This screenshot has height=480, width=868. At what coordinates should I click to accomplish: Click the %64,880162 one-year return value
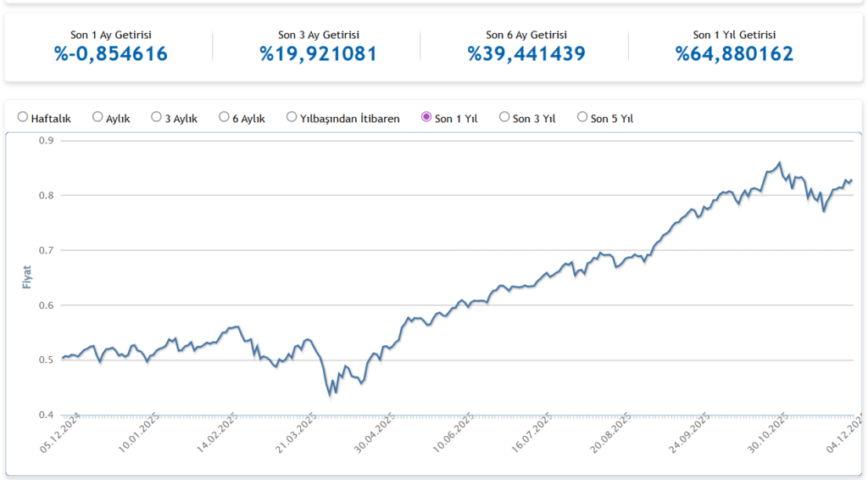click(734, 54)
